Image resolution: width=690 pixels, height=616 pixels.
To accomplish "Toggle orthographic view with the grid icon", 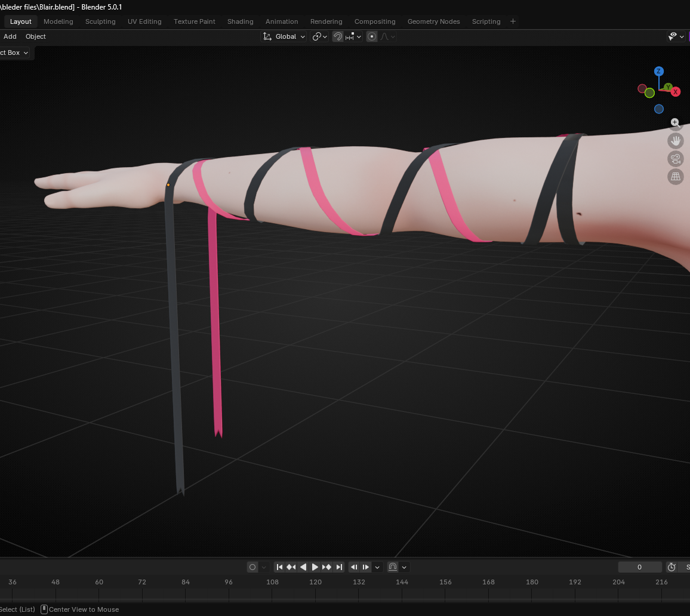I will click(x=675, y=177).
